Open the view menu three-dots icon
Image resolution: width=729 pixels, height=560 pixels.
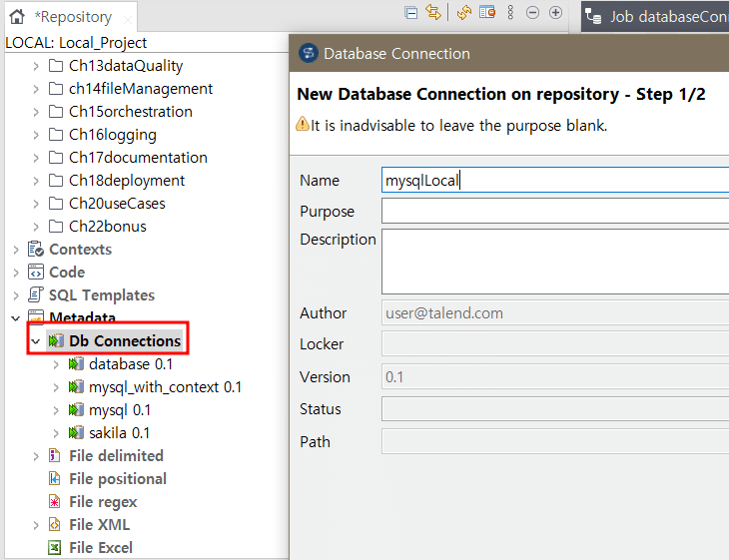point(510,13)
